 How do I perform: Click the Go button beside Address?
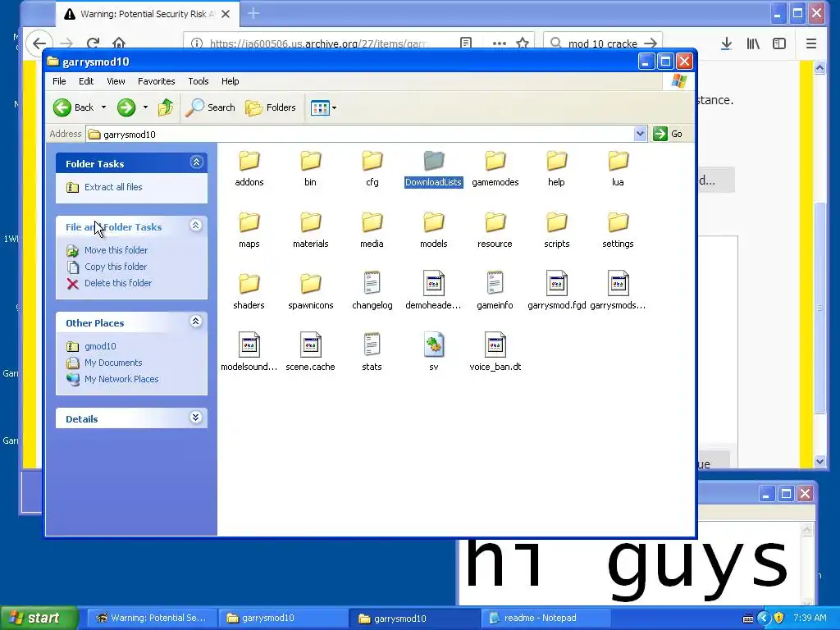(x=668, y=134)
